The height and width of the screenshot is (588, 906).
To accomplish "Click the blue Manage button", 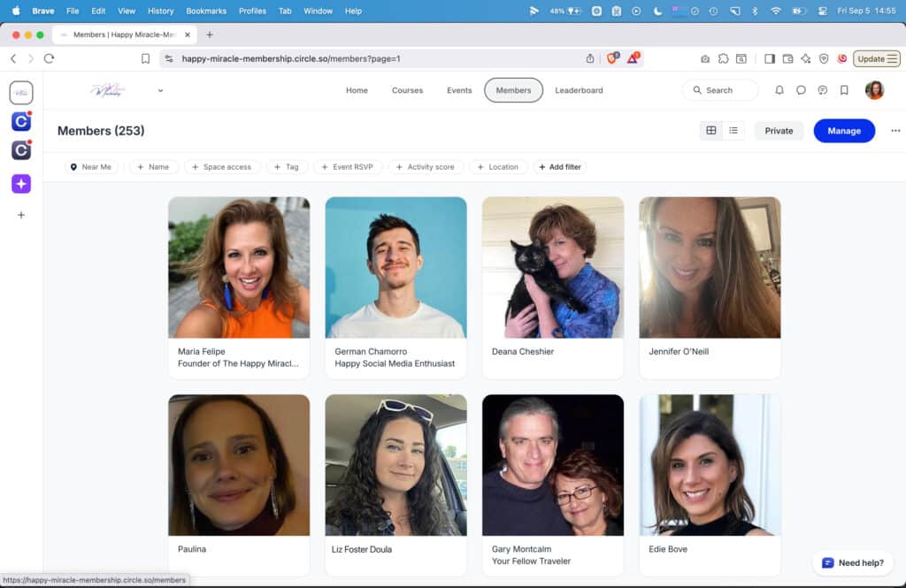I will (x=843, y=131).
